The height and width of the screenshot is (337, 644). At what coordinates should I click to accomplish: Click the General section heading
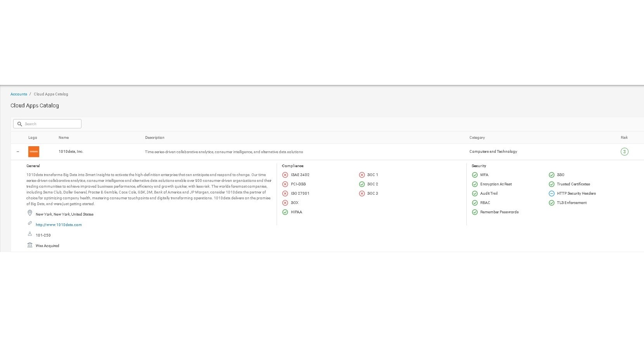33,166
